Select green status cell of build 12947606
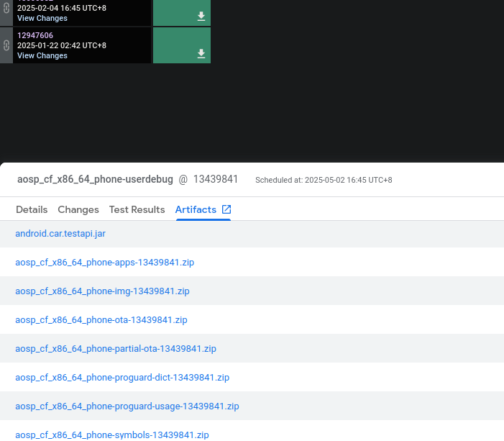Viewport: 504px width, 441px height. click(x=182, y=45)
